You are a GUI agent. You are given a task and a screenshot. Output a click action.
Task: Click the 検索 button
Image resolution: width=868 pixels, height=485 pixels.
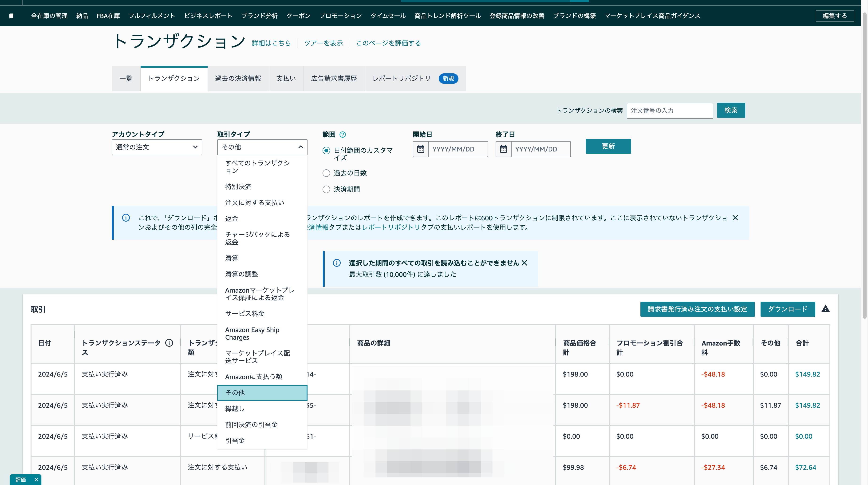[x=731, y=110]
